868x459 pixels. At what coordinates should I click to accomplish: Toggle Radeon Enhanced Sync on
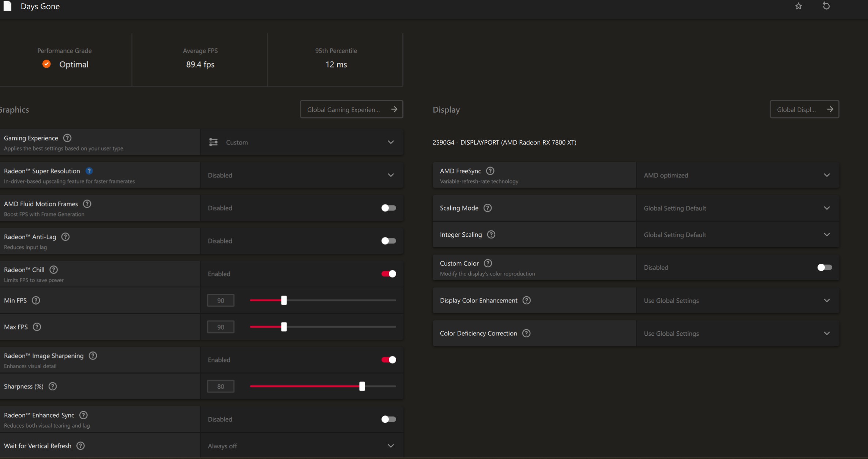point(388,419)
